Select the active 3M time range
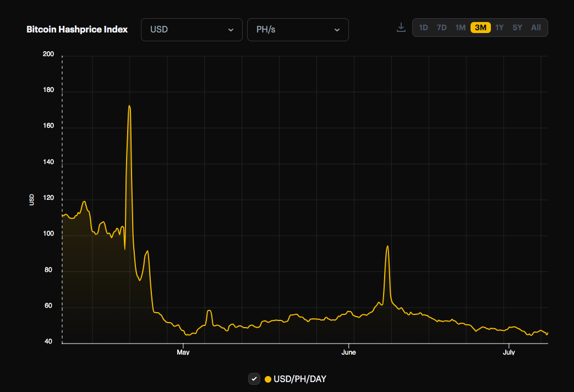This screenshot has height=392, width=574. coord(480,28)
